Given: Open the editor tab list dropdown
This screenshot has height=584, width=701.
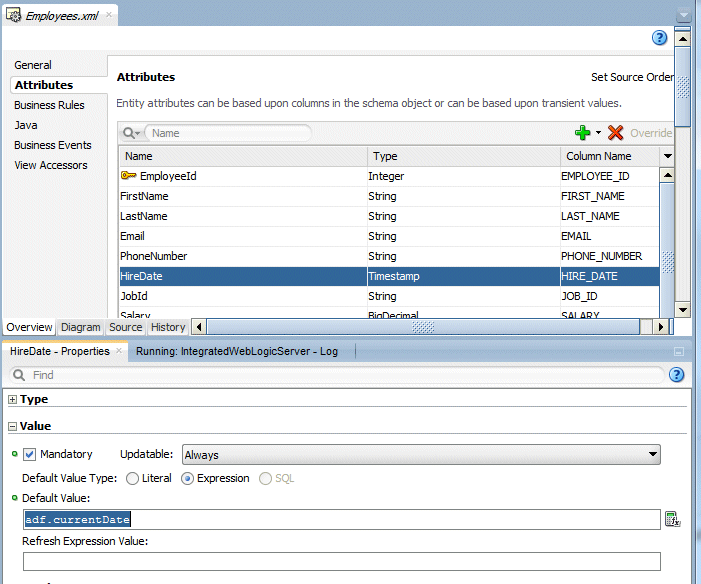Looking at the screenshot, I should (684, 15).
